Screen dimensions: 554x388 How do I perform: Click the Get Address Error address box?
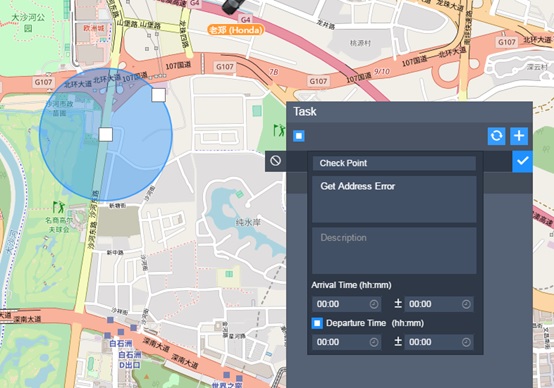(x=394, y=200)
